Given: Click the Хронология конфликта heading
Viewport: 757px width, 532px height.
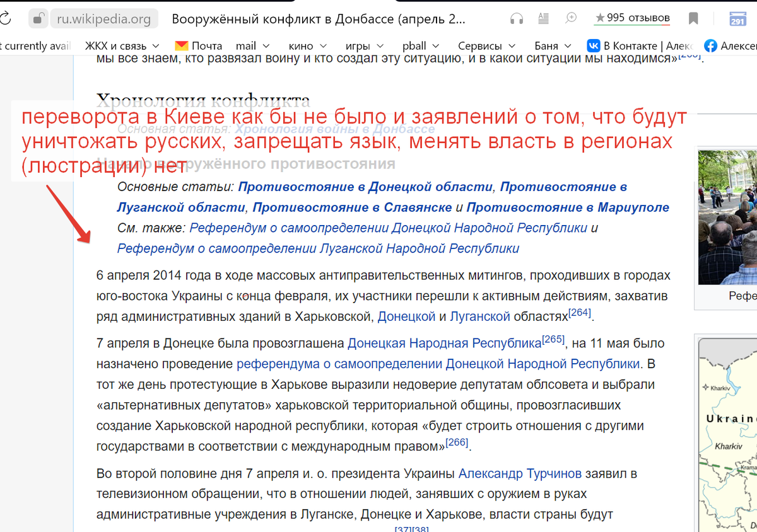Looking at the screenshot, I should [203, 100].
